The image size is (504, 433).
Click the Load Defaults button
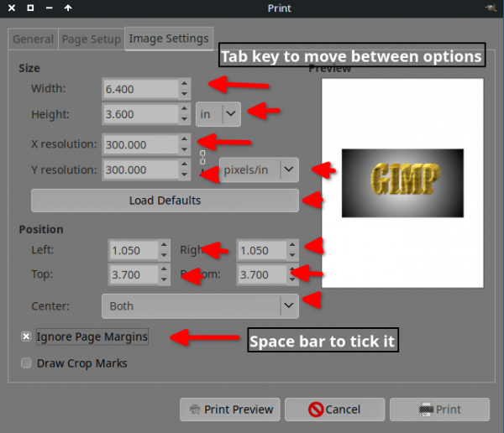pyautogui.click(x=165, y=201)
